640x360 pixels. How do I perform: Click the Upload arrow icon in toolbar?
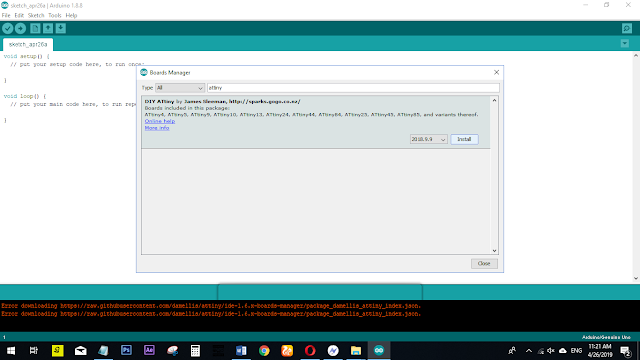[20, 29]
